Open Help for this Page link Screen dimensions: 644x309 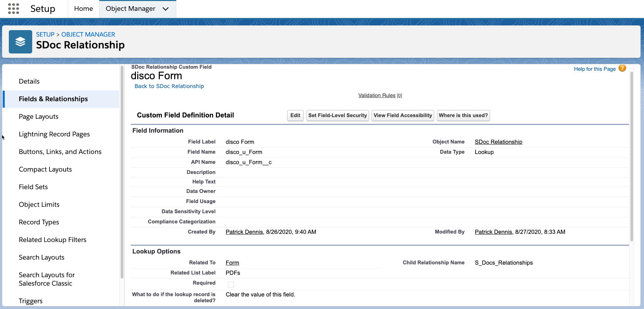(595, 69)
